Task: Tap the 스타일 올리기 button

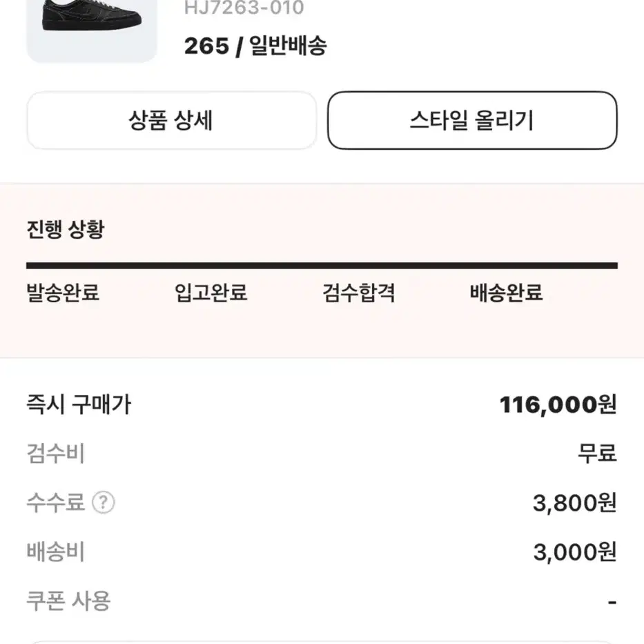Action: (x=472, y=120)
